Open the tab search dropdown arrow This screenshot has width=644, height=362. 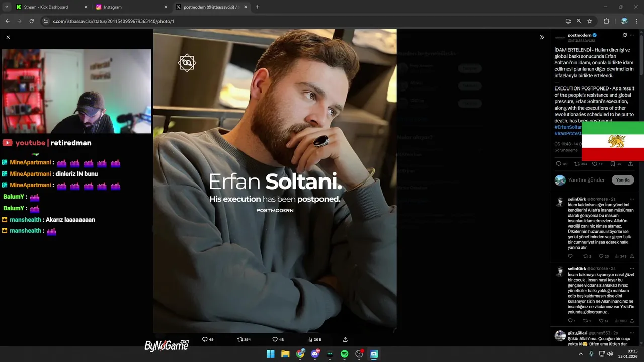point(6,7)
